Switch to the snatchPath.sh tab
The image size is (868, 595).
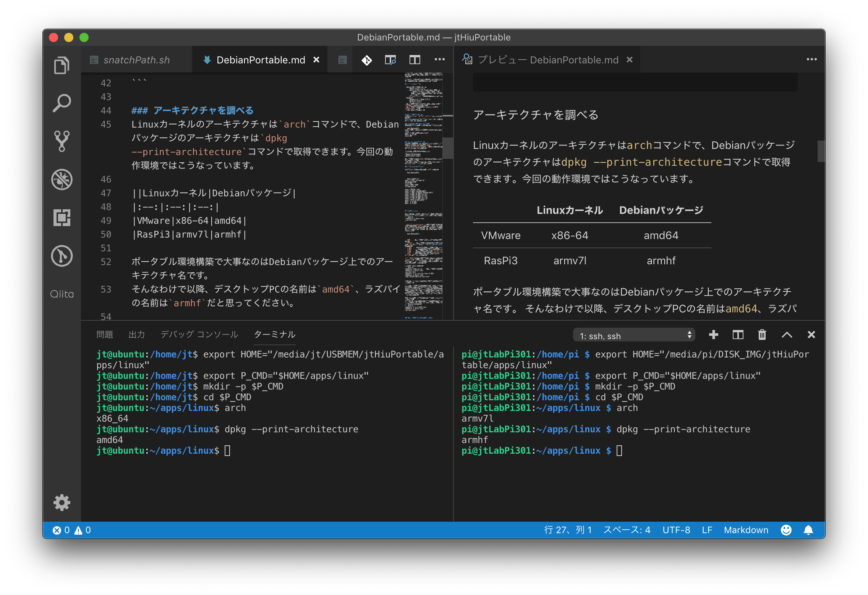point(136,60)
